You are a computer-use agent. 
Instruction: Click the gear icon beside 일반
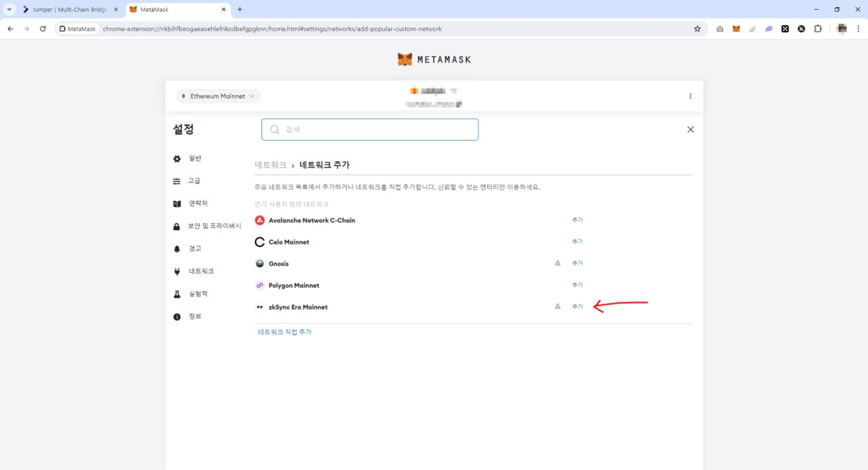click(177, 158)
